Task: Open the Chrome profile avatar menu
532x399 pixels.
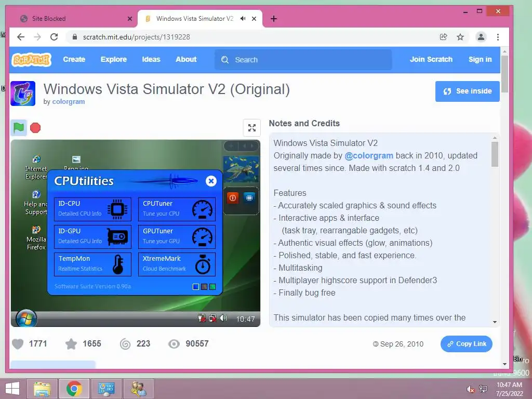Action: click(481, 37)
